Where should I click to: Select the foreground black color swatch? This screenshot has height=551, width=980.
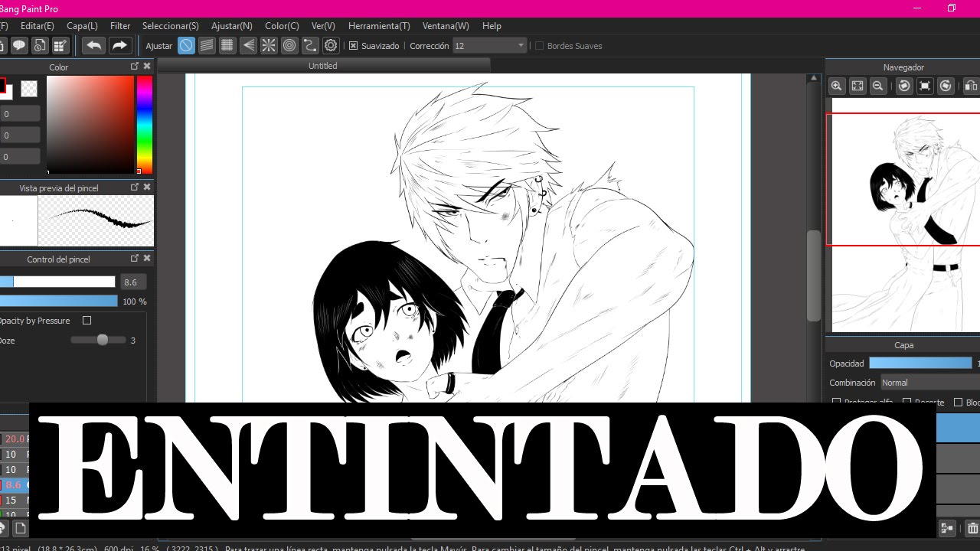click(x=2, y=84)
